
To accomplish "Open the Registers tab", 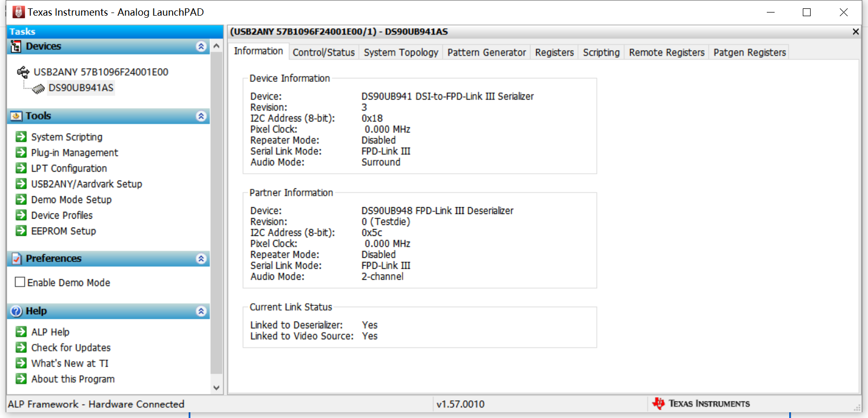I will coord(554,52).
